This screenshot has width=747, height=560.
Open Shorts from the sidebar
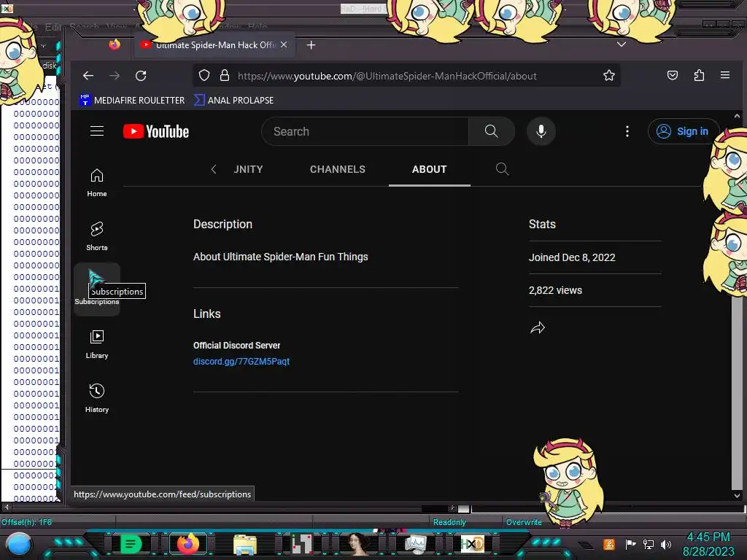tap(97, 236)
